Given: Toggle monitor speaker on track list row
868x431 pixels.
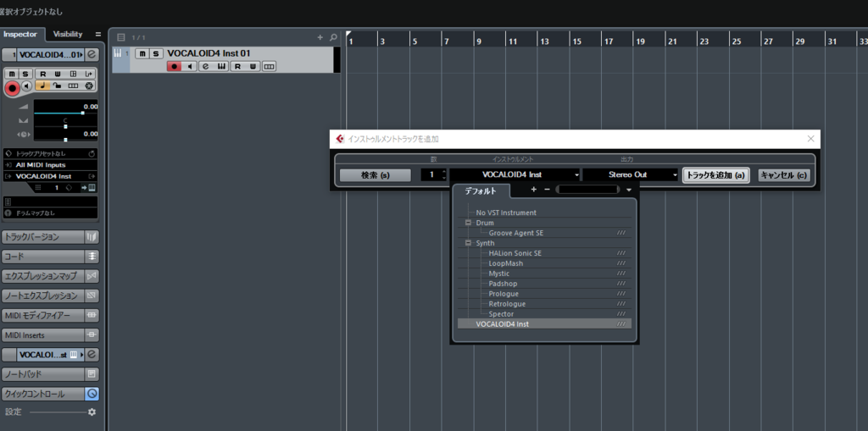Looking at the screenshot, I should 190,66.
